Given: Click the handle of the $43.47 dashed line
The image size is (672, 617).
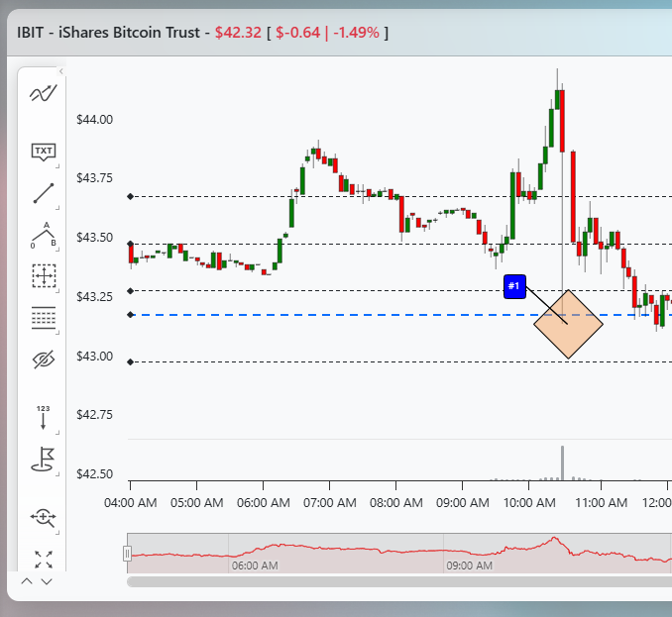Looking at the screenshot, I should (x=130, y=244).
